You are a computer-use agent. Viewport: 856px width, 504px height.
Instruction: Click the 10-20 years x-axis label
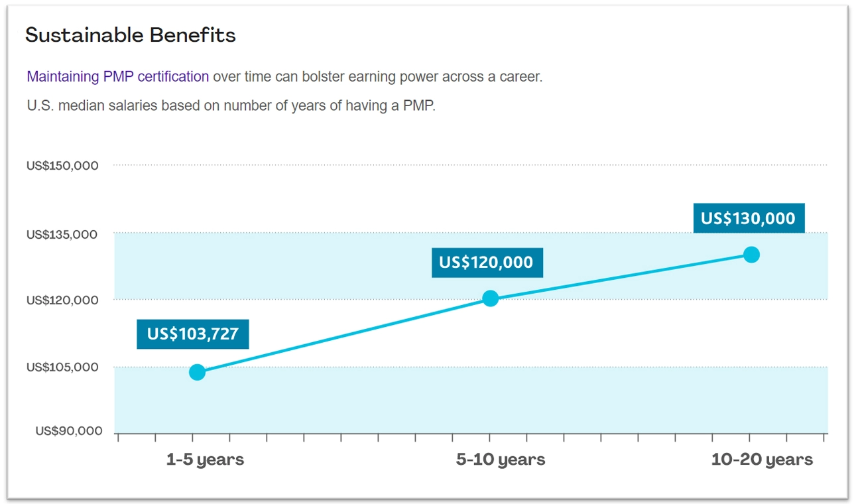[x=762, y=460]
